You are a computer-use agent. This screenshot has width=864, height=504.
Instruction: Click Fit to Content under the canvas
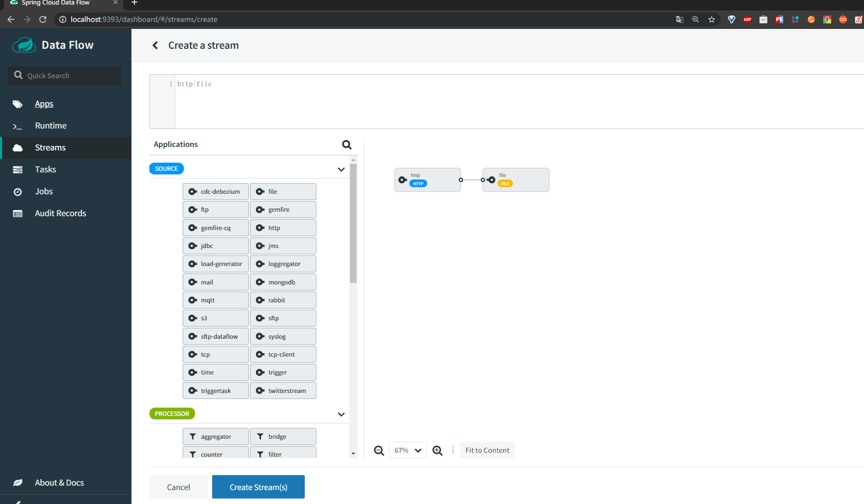pos(487,450)
